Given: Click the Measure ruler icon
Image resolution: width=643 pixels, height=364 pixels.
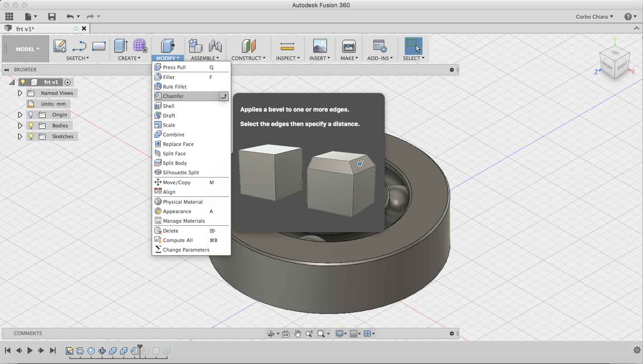Looking at the screenshot, I should pyautogui.click(x=287, y=46).
